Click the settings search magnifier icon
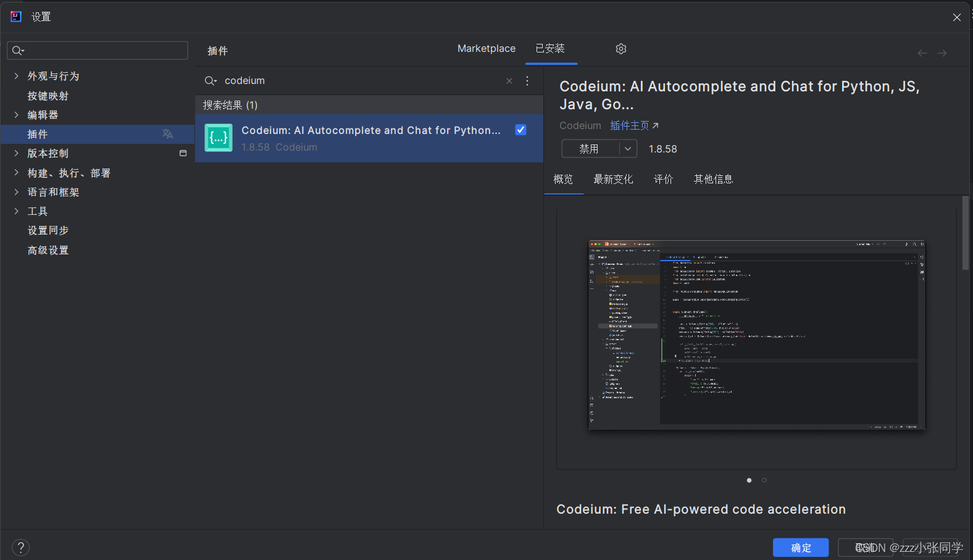Viewport: 973px width, 560px height. [x=18, y=51]
